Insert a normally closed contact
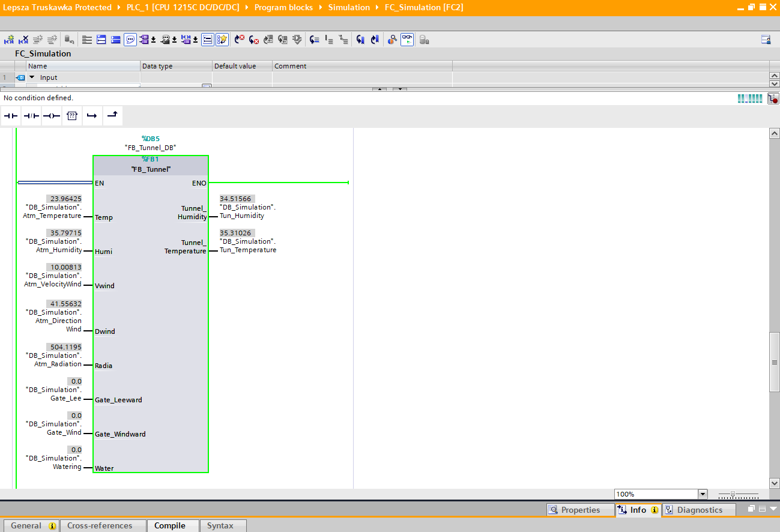Image resolution: width=780 pixels, height=532 pixels. click(31, 115)
